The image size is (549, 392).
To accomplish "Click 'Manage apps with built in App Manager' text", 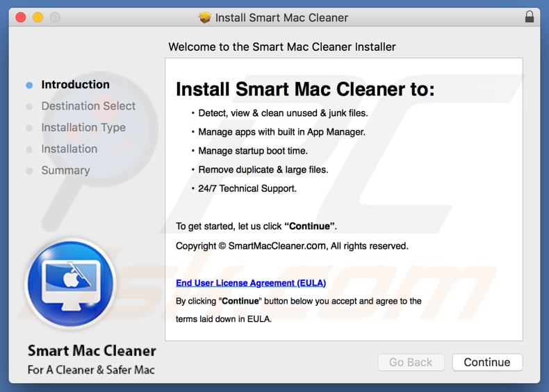I will (282, 132).
